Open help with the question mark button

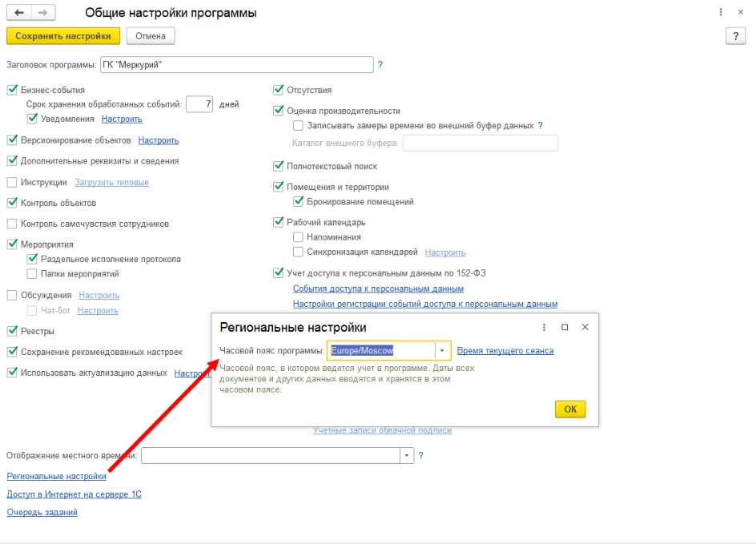pyautogui.click(x=735, y=36)
